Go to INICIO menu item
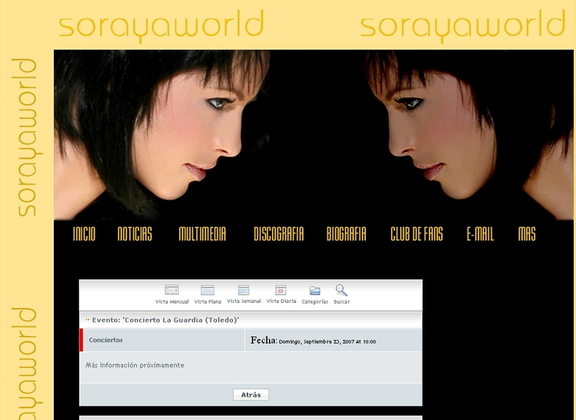576x420 pixels. [84, 234]
